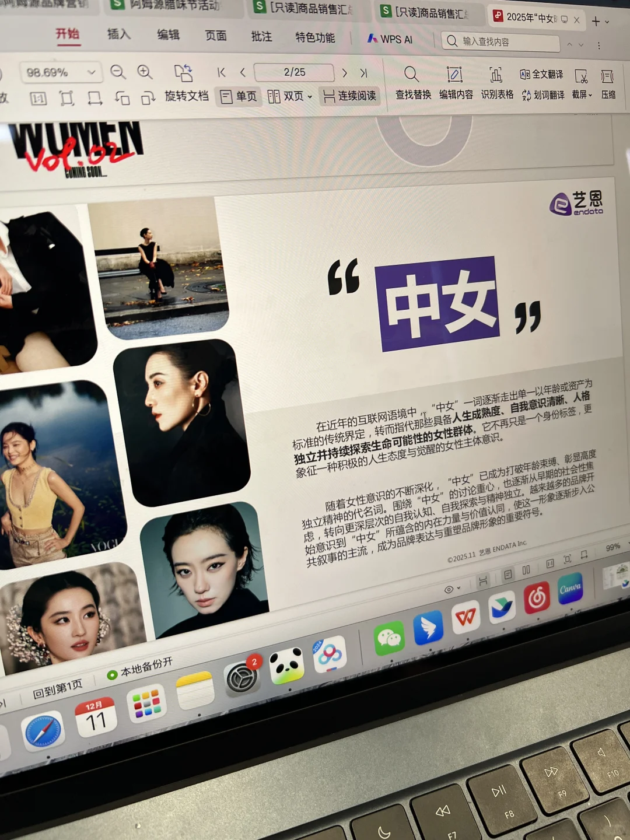630x840 pixels.
Task: Click the 99% zoom control in status bar
Action: coord(613,547)
